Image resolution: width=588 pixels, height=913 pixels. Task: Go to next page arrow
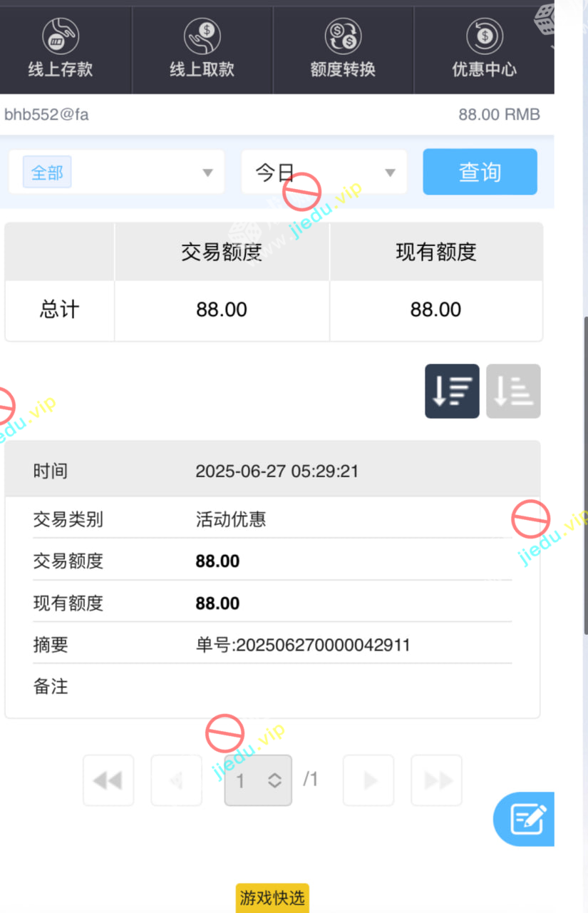click(368, 780)
